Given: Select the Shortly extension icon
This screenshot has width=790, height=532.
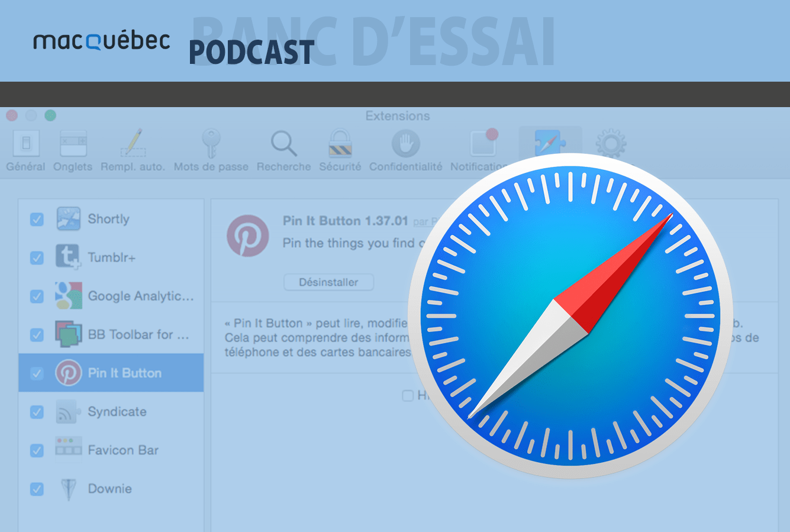Looking at the screenshot, I should (x=68, y=219).
